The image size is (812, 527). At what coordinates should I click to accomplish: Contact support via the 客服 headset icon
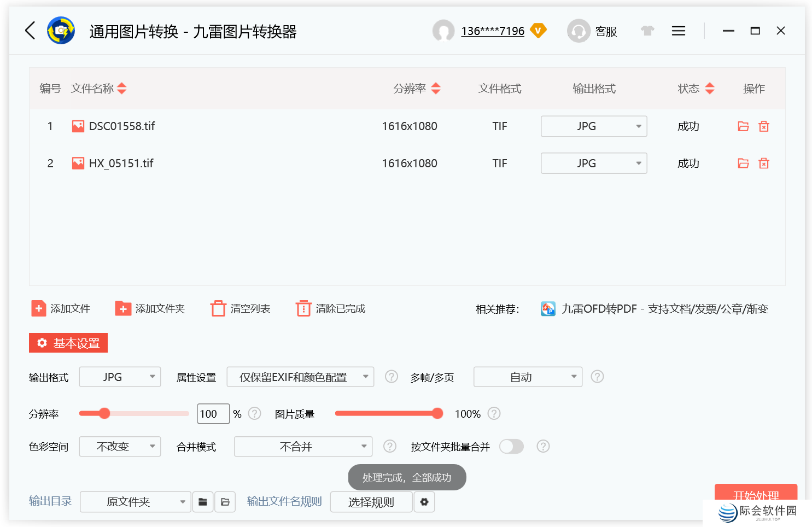[579, 31]
